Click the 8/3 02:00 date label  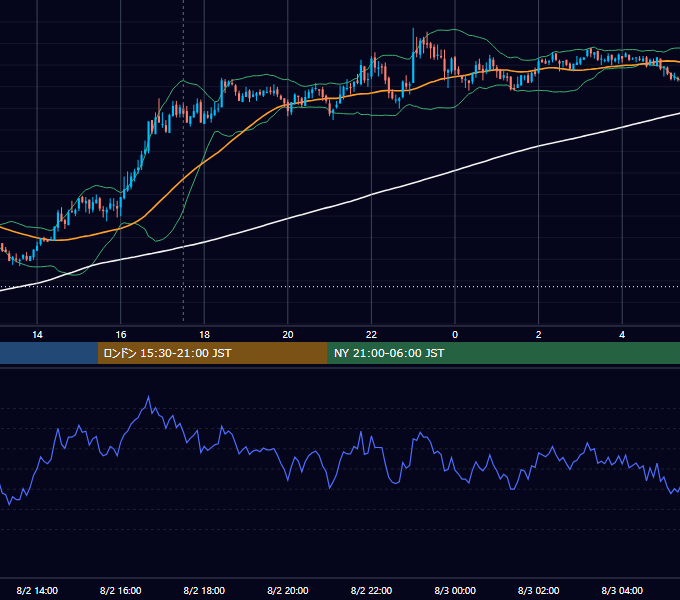[539, 590]
